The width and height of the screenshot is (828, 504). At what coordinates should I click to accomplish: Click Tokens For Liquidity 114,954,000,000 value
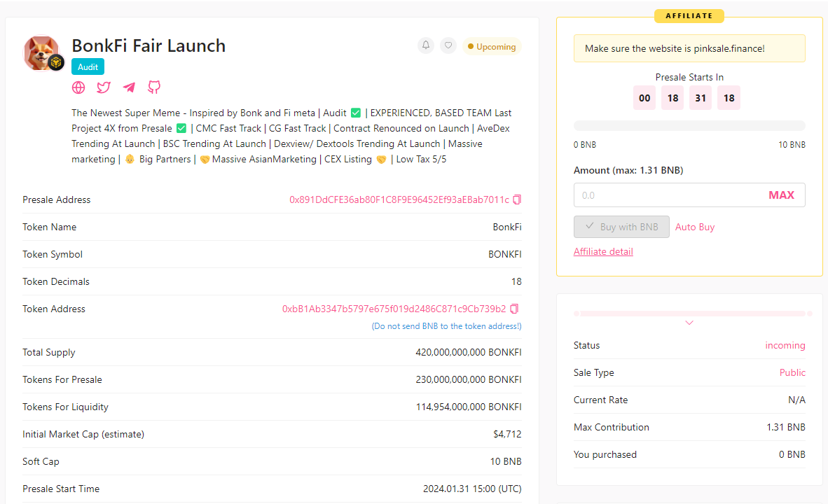coord(469,407)
